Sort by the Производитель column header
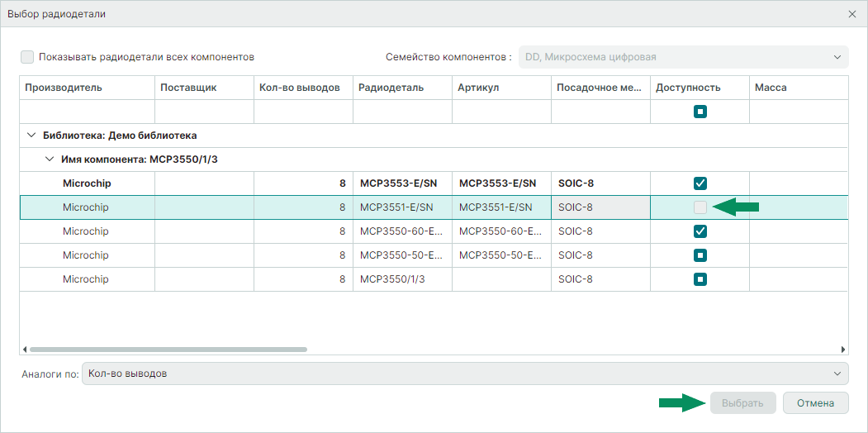Viewport: 868px width, 433px height. pos(87,88)
